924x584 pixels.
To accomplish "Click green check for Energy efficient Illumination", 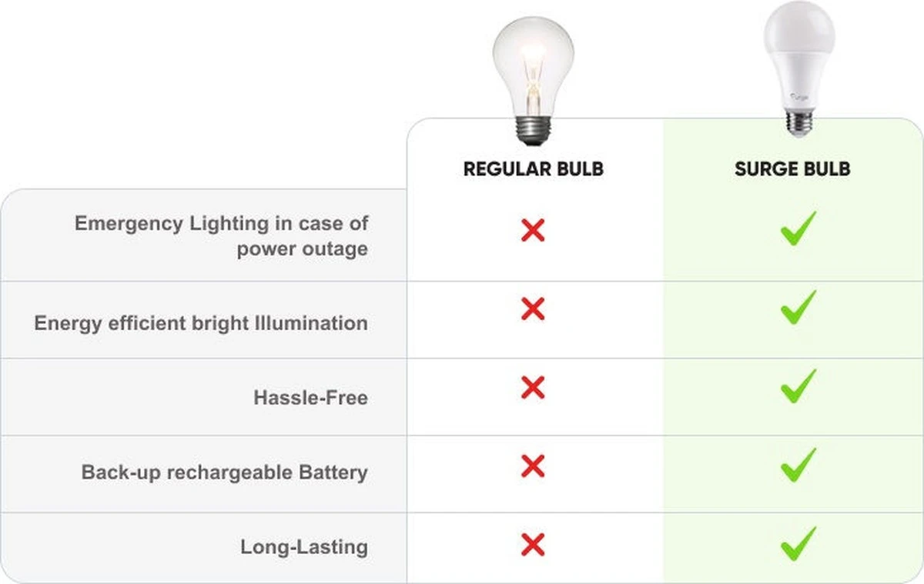I will pyautogui.click(x=798, y=308).
